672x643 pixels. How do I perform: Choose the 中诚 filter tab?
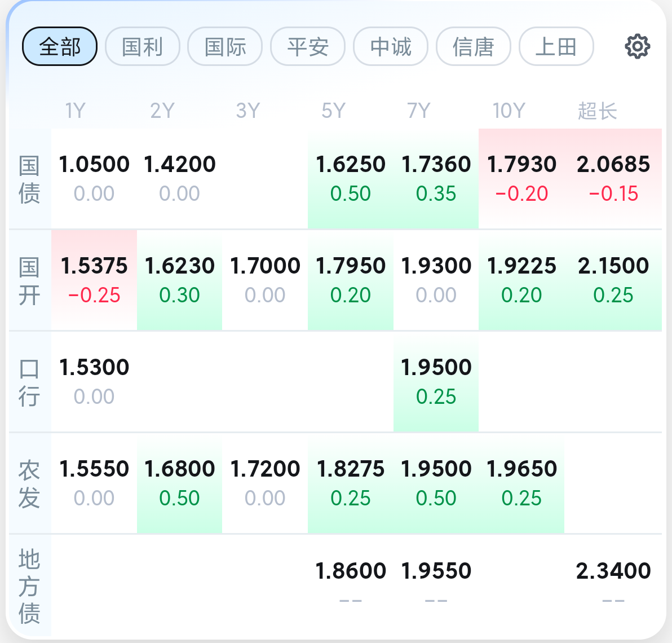coord(391,46)
